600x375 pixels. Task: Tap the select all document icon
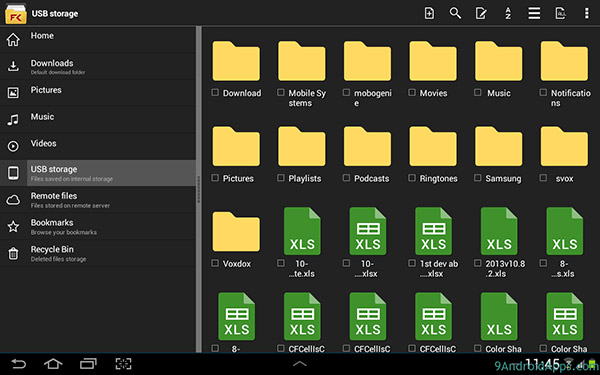tap(560, 13)
